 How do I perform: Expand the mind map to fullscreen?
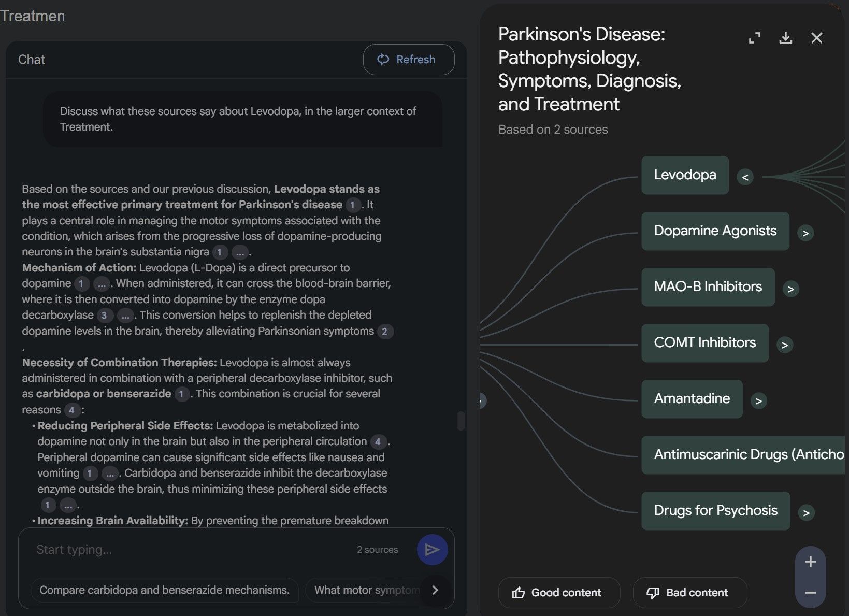coord(755,38)
